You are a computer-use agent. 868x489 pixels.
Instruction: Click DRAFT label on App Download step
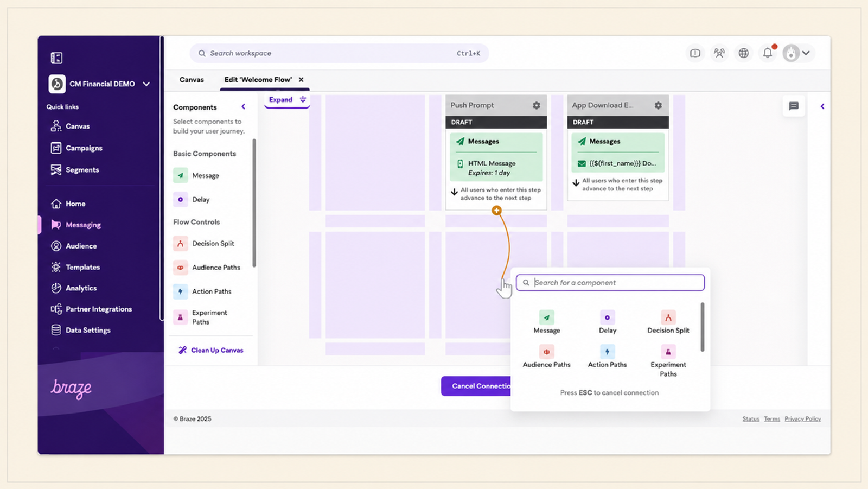pyautogui.click(x=583, y=122)
